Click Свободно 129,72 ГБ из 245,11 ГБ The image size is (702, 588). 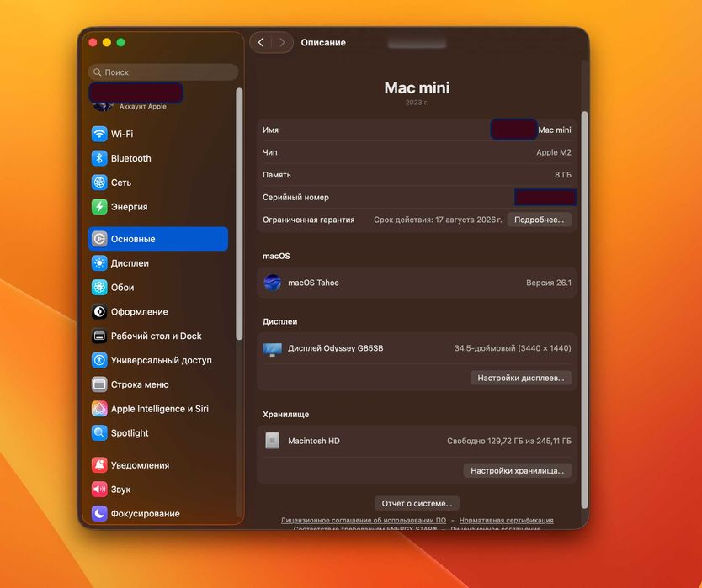(509, 441)
